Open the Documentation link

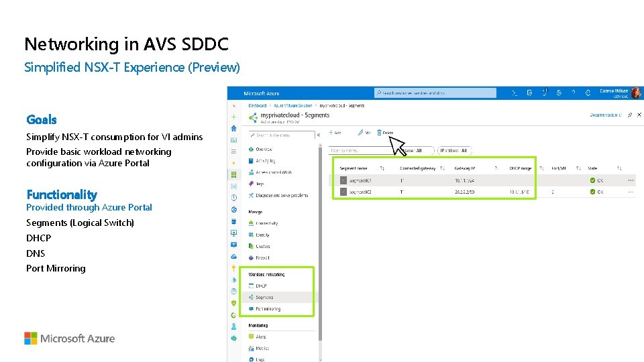[606, 115]
